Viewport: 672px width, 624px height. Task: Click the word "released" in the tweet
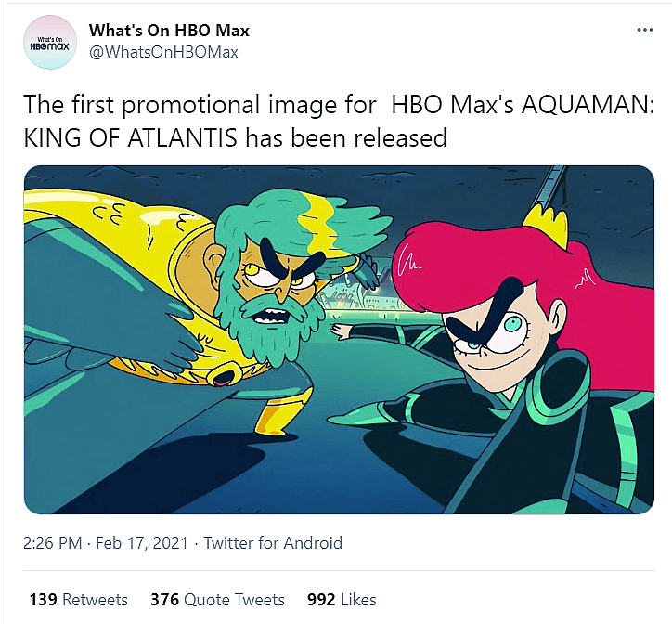[x=400, y=138]
